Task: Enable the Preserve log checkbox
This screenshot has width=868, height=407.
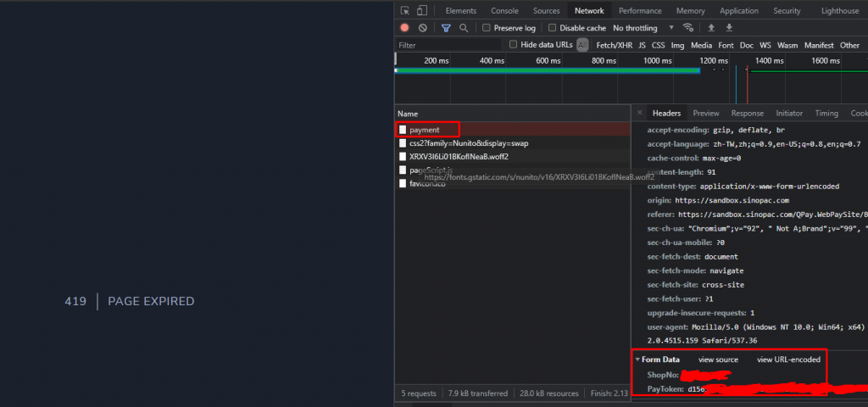Action: pos(487,28)
